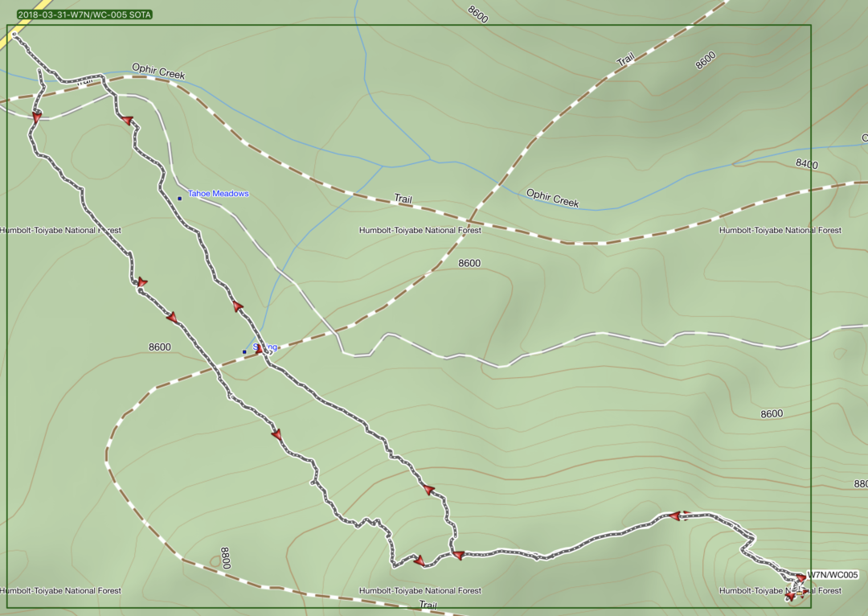
Task: Click the Trail label at the bottom map edge
Action: [x=428, y=605]
